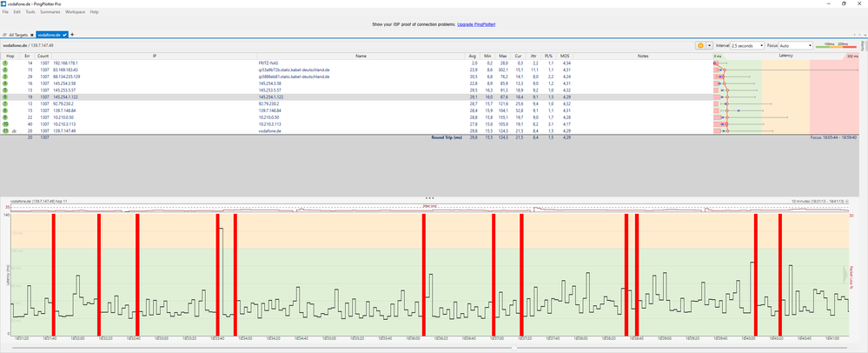Click the Name column header
The image size is (868, 353).
tap(361, 56)
